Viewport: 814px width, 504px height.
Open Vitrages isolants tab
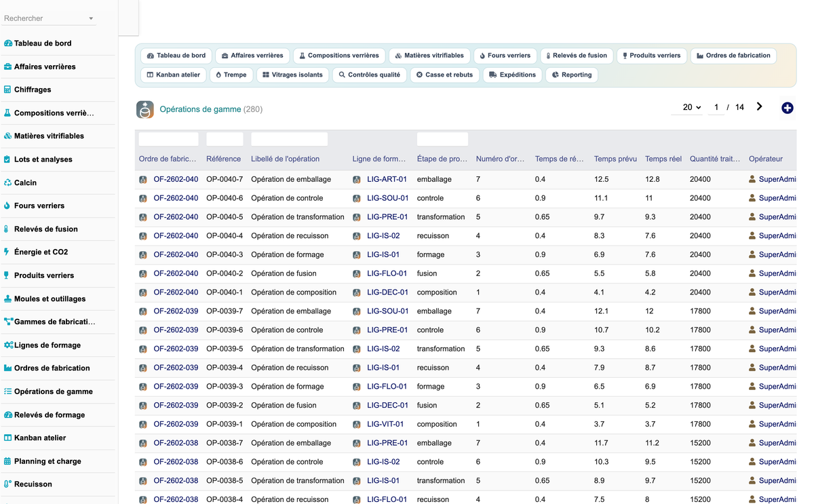pyautogui.click(x=292, y=75)
